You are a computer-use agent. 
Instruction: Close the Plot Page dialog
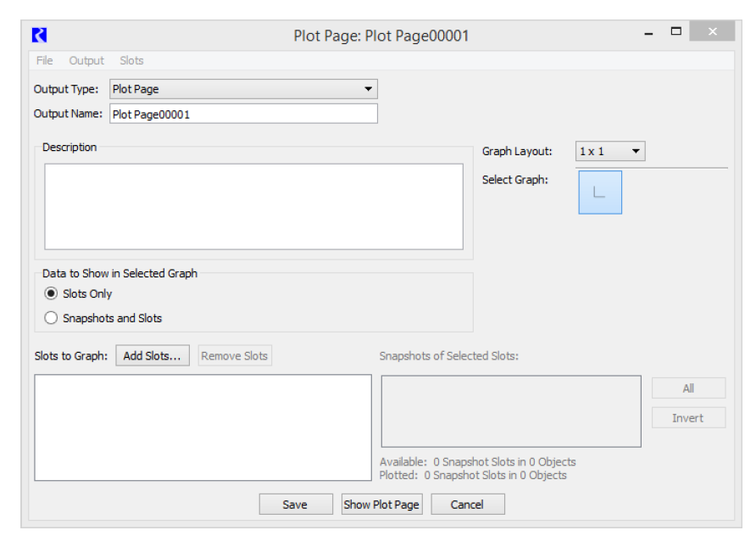[711, 32]
